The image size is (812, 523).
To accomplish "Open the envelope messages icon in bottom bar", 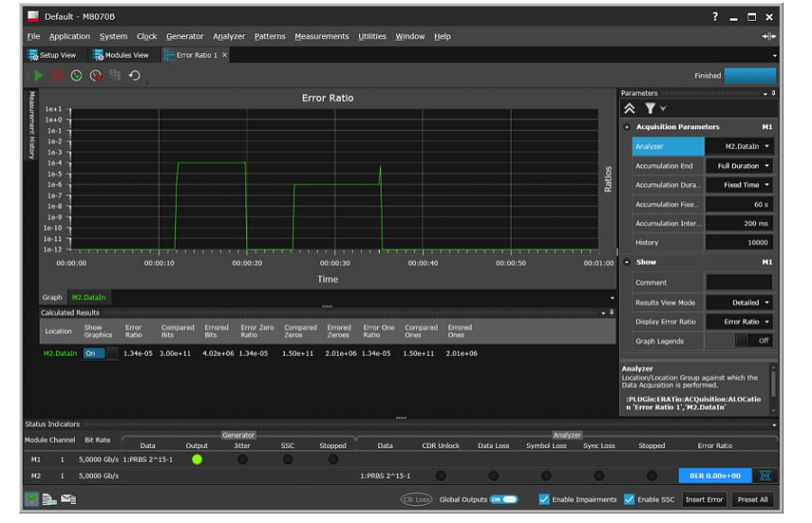I will pyautogui.click(x=69, y=500).
